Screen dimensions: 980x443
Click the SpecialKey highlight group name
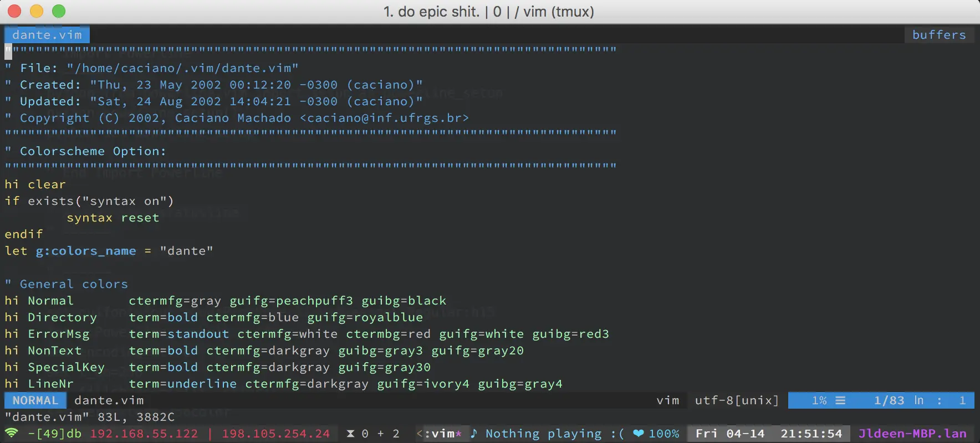pyautogui.click(x=67, y=367)
